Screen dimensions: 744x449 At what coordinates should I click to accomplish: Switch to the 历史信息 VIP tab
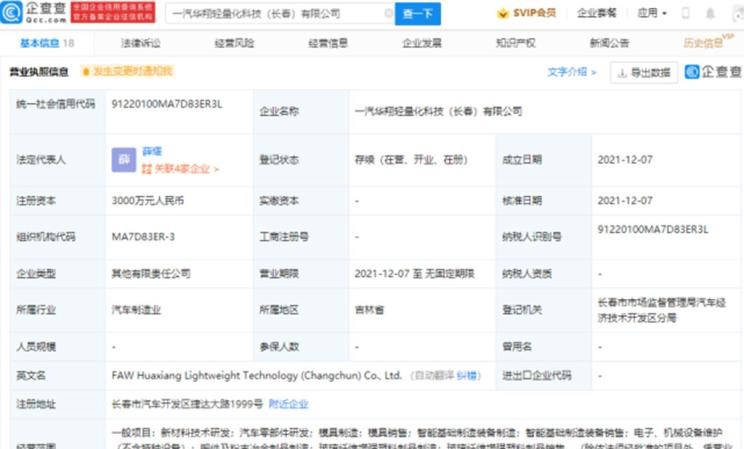point(707,42)
